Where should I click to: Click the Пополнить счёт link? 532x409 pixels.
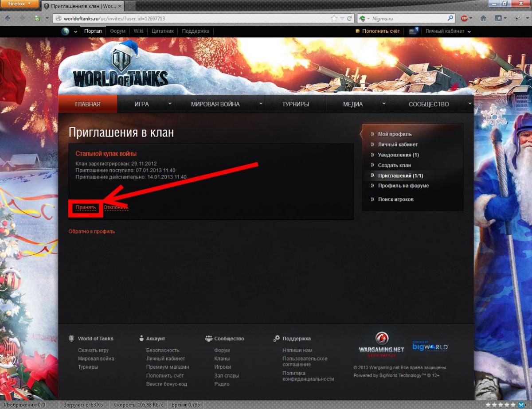(381, 31)
